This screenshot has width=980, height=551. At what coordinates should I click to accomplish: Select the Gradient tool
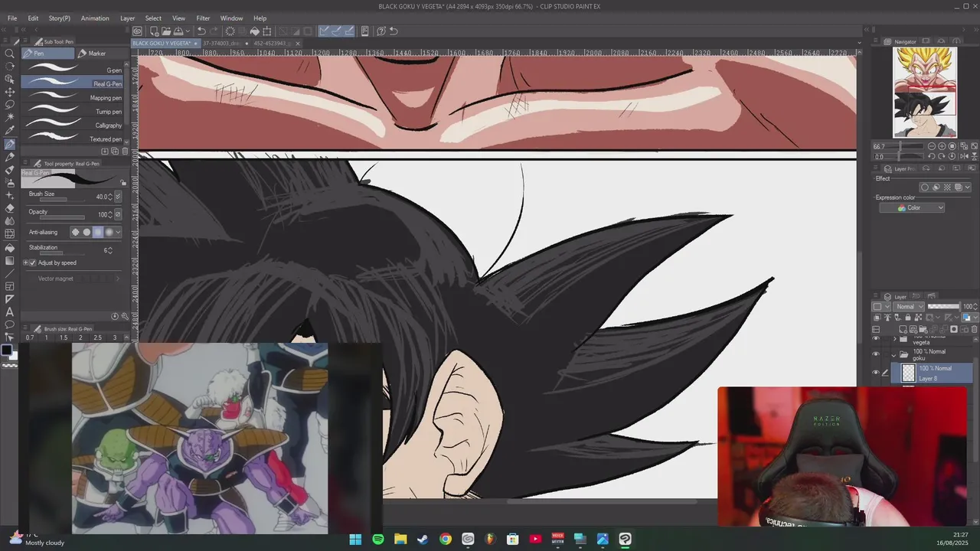[9, 260]
